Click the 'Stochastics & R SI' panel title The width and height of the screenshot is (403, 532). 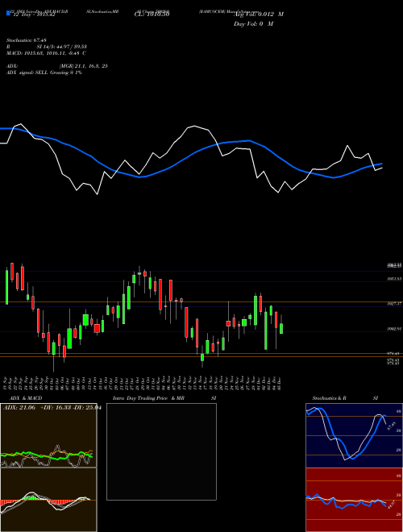tap(345, 398)
